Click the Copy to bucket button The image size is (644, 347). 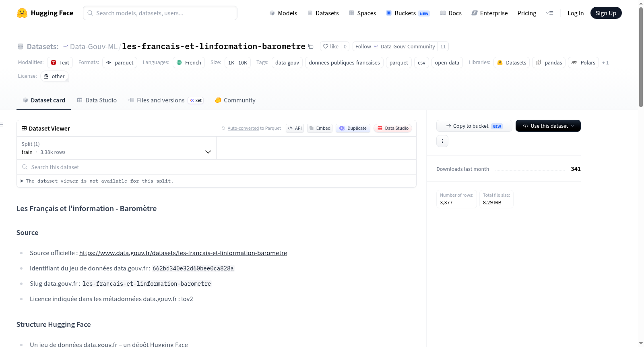tap(474, 126)
